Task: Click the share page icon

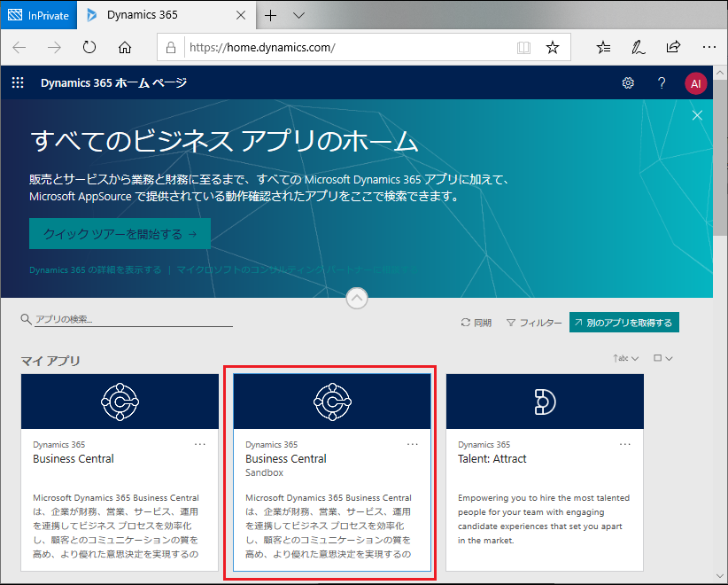Action: coord(673,47)
